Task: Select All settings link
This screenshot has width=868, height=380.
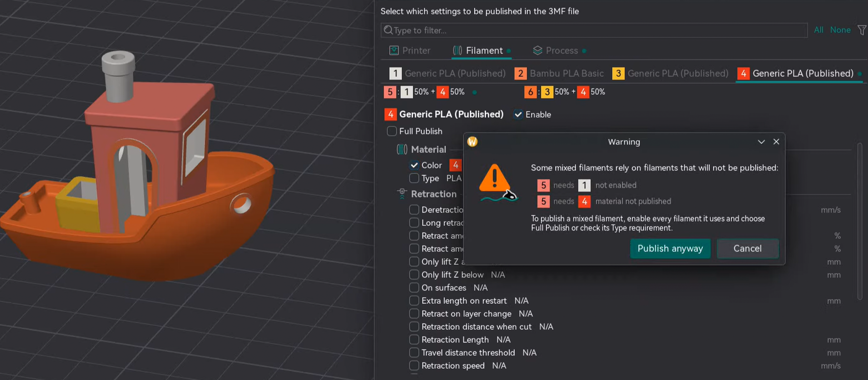Action: [x=818, y=30]
